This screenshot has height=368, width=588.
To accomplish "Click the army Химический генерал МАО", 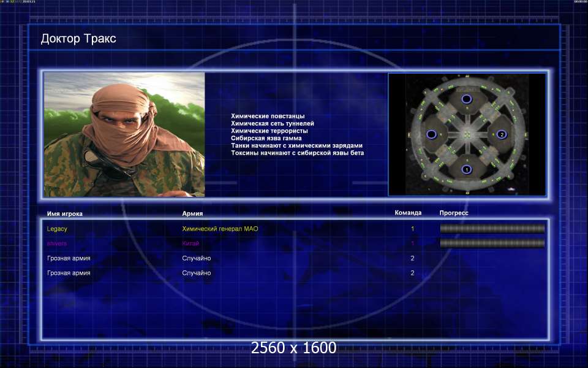I will coord(220,229).
